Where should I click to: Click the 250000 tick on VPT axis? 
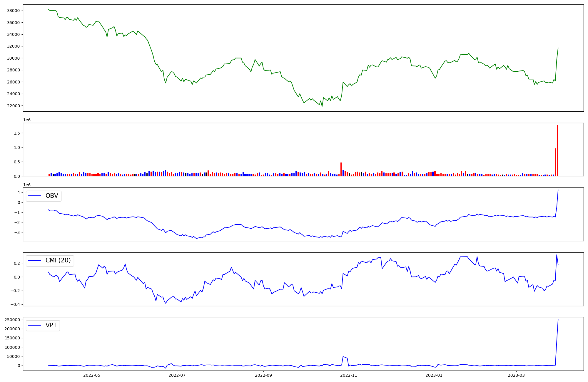[12, 320]
